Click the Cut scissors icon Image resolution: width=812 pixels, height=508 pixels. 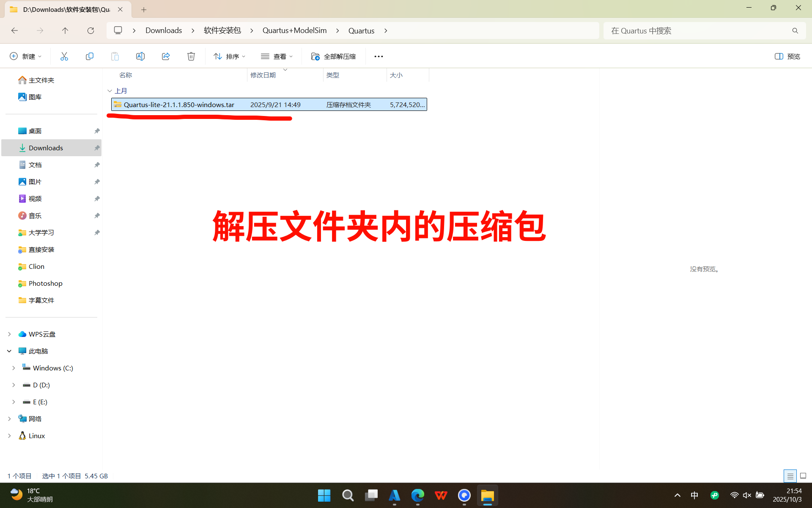[64, 56]
